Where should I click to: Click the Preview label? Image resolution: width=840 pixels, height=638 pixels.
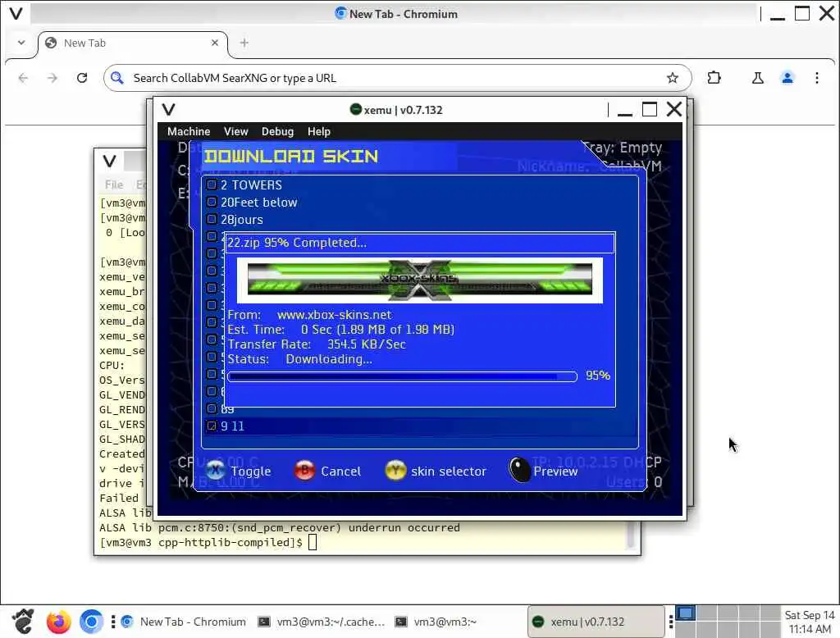pos(555,472)
